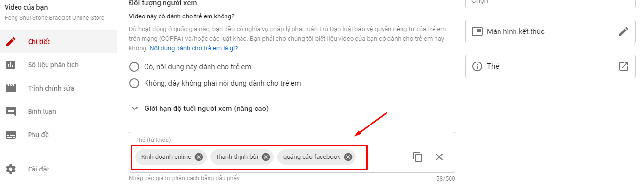Open Cài đặt gear icon
This screenshot has height=187, width=644.
(11, 169)
